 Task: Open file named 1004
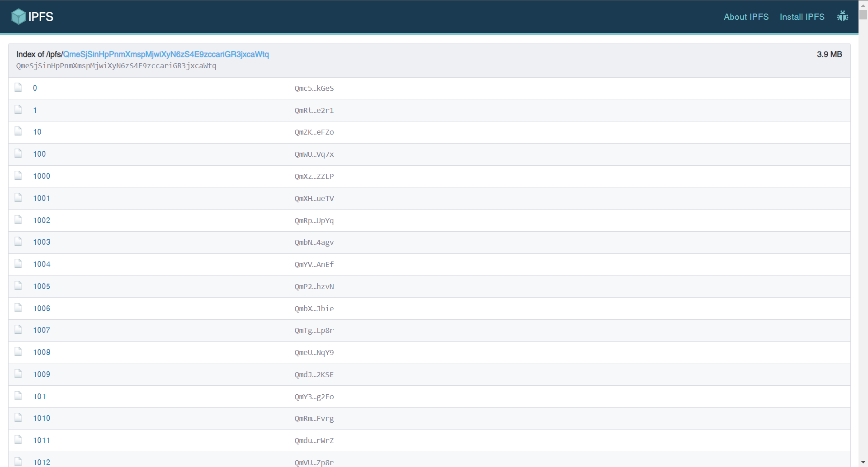click(42, 264)
